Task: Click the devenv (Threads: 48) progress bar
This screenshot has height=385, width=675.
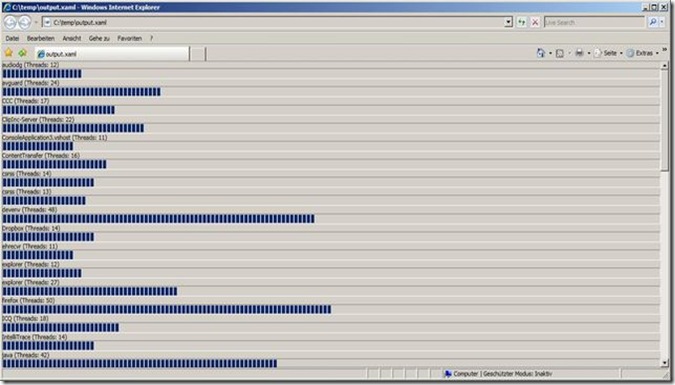Action: (x=331, y=219)
